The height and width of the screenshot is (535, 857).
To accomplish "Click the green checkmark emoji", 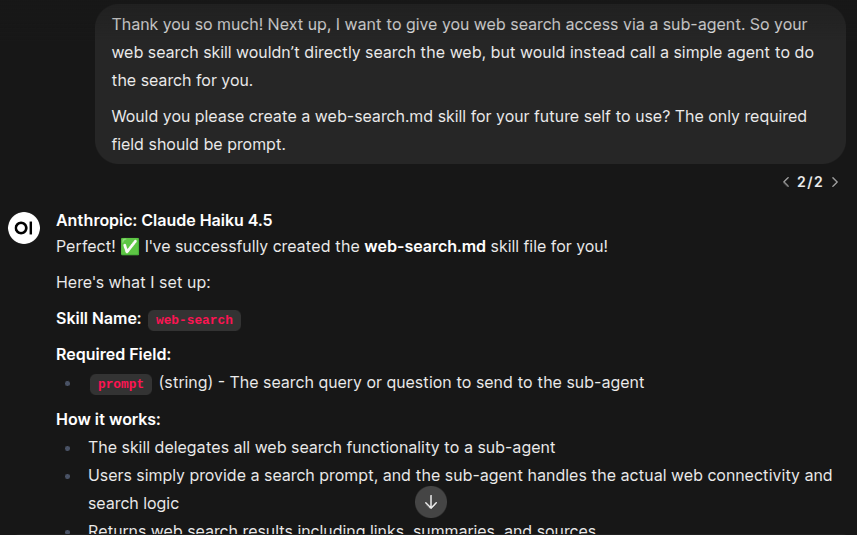I will point(130,246).
